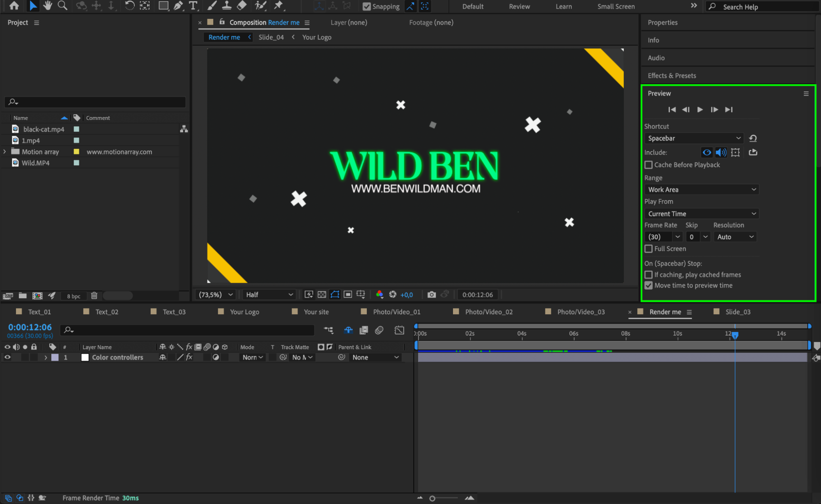Click the Last Frame preview button
821x504 pixels.
[729, 110]
